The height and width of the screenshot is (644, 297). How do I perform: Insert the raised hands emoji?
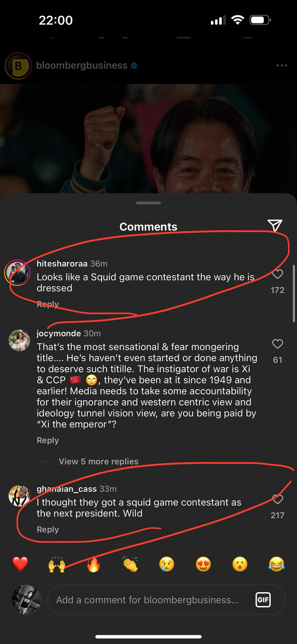(x=57, y=564)
